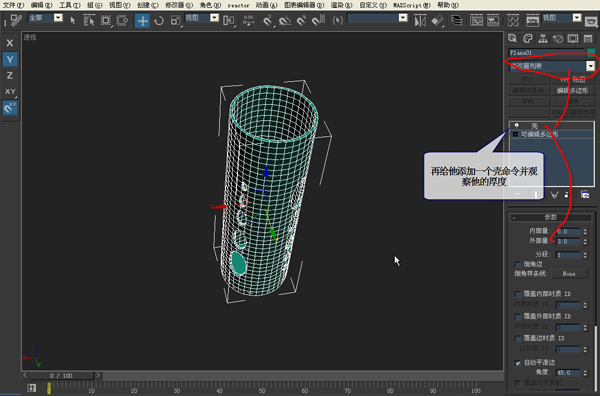Expand 可编辑多边形 stack entry plus box
Screen dimensions: 600x396
coord(515,134)
